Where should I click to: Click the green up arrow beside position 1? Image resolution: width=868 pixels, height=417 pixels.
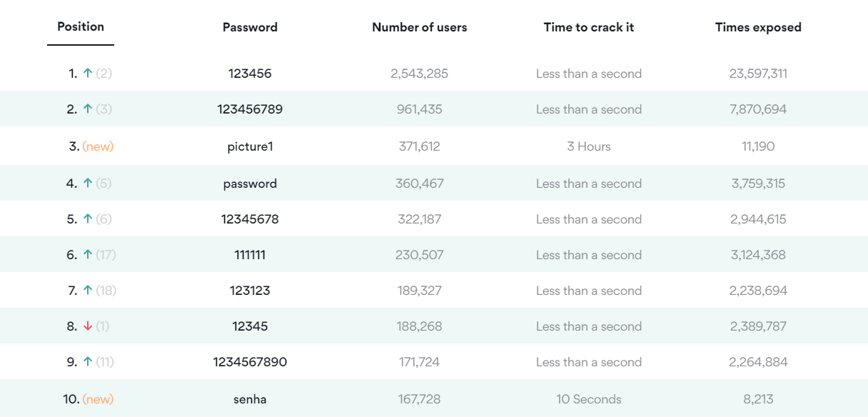88,74
